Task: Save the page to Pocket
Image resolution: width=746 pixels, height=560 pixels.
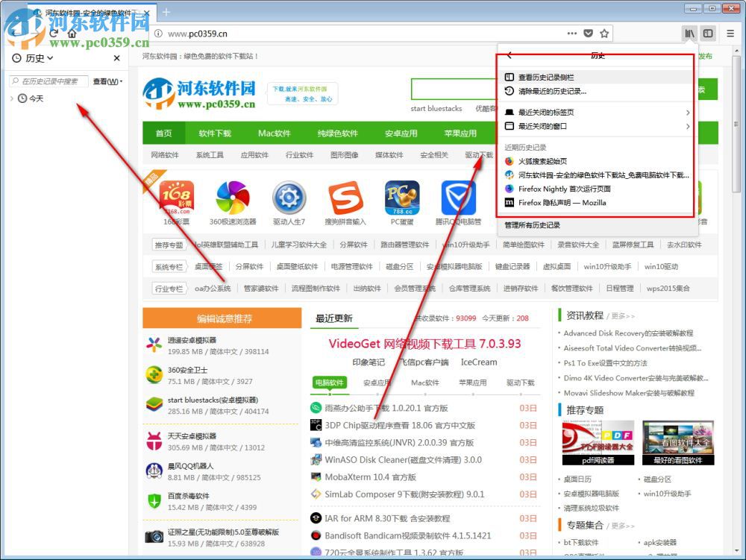Action: point(589,33)
